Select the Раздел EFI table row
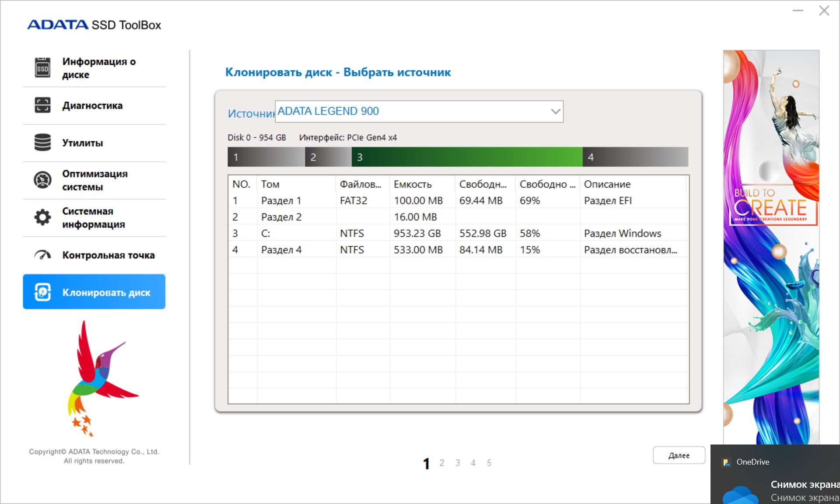 [x=458, y=200]
